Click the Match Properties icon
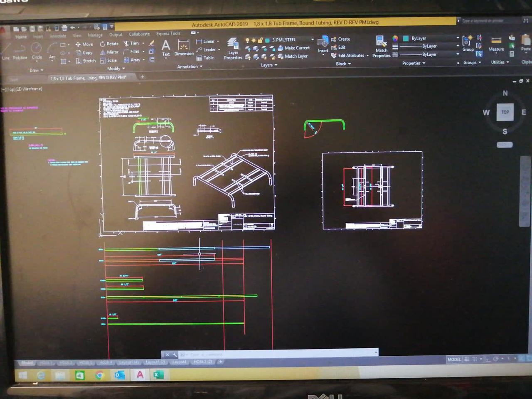Screen dimensions: 532x399 tap(381, 45)
